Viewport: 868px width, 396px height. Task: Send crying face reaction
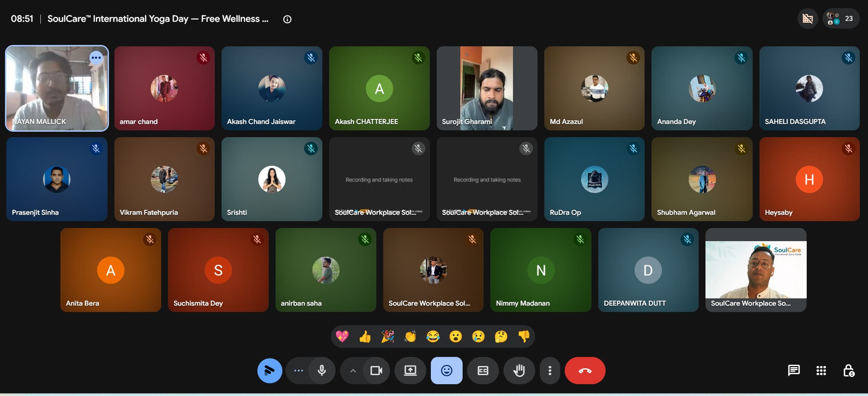pyautogui.click(x=478, y=337)
